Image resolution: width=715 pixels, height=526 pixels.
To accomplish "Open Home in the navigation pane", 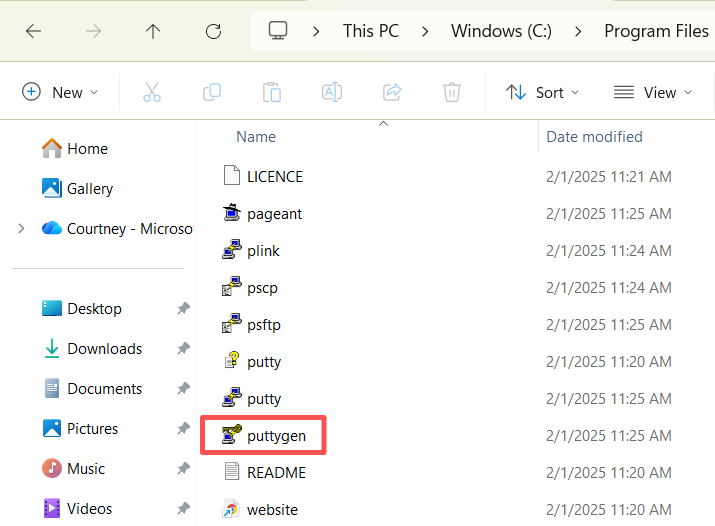I will [x=75, y=149].
